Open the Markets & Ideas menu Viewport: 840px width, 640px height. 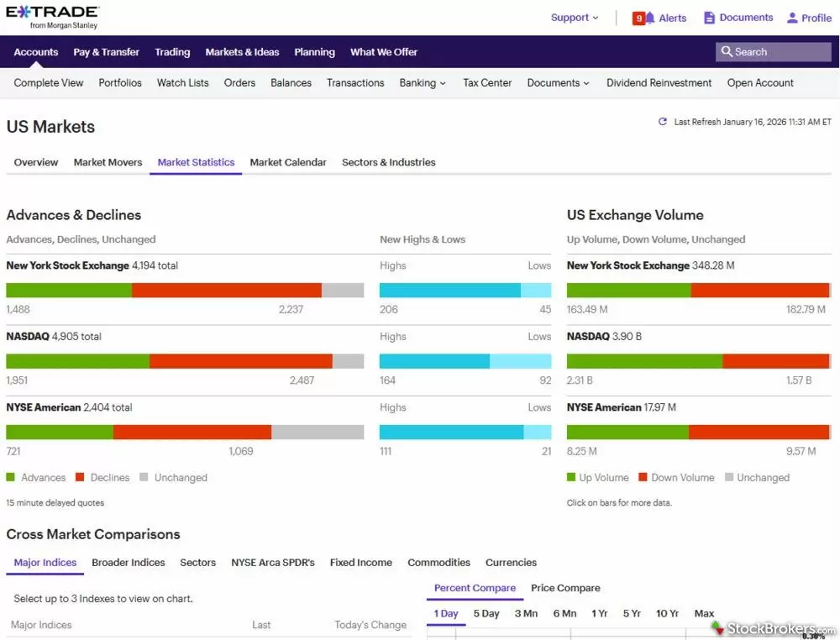coord(242,52)
